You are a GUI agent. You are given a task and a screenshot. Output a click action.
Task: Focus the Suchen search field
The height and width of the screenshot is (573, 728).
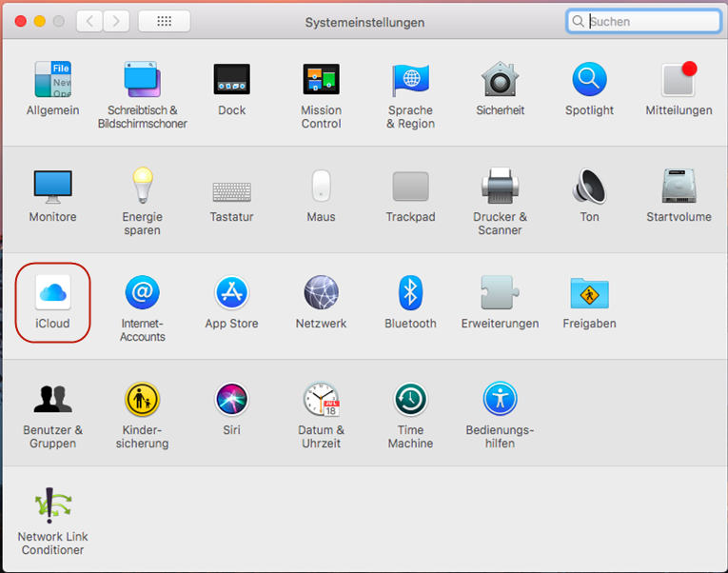click(643, 21)
